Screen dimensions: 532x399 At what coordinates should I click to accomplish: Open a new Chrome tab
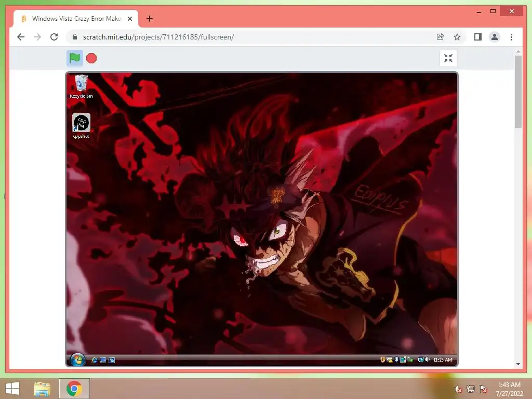(150, 19)
